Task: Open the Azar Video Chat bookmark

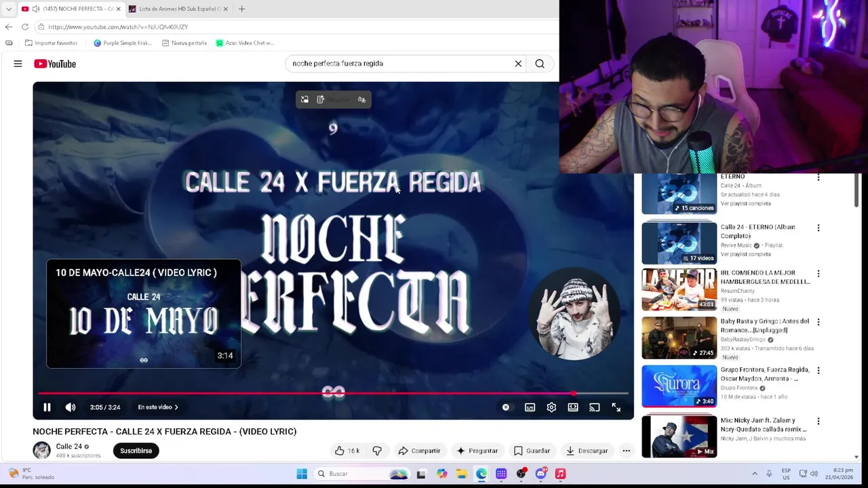Action: (245, 43)
